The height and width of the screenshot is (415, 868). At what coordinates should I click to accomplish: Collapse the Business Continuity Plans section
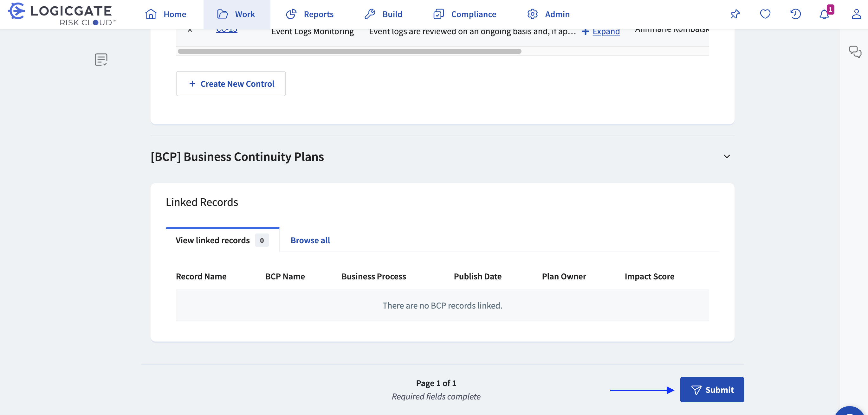[727, 156]
